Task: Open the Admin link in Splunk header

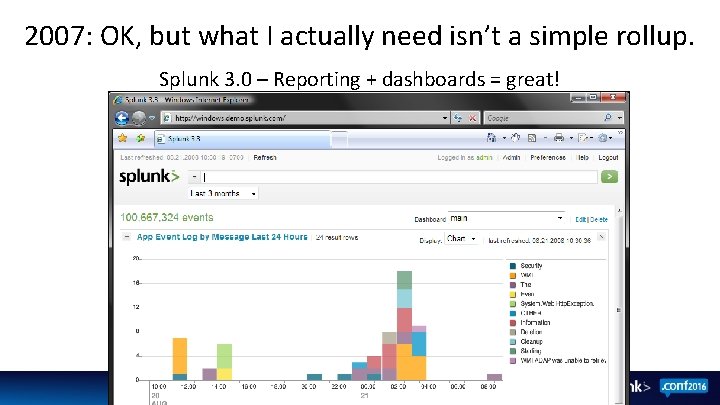Action: click(511, 158)
